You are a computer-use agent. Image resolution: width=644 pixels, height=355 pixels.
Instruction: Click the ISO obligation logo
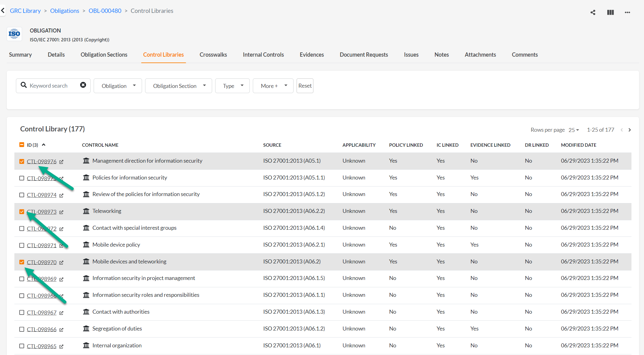coord(14,34)
